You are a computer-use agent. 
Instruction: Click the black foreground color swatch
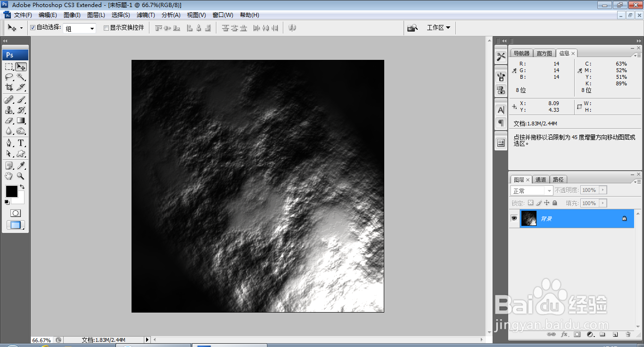pyautogui.click(x=11, y=191)
